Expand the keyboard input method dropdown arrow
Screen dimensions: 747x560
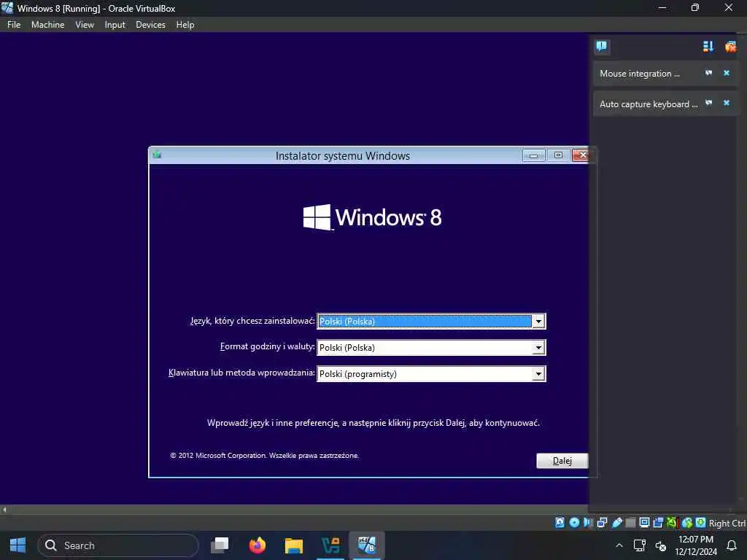point(538,374)
